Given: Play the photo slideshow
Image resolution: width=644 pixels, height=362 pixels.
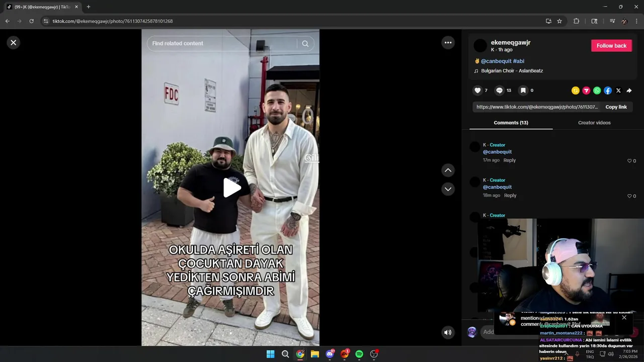Looking at the screenshot, I should 231,188.
